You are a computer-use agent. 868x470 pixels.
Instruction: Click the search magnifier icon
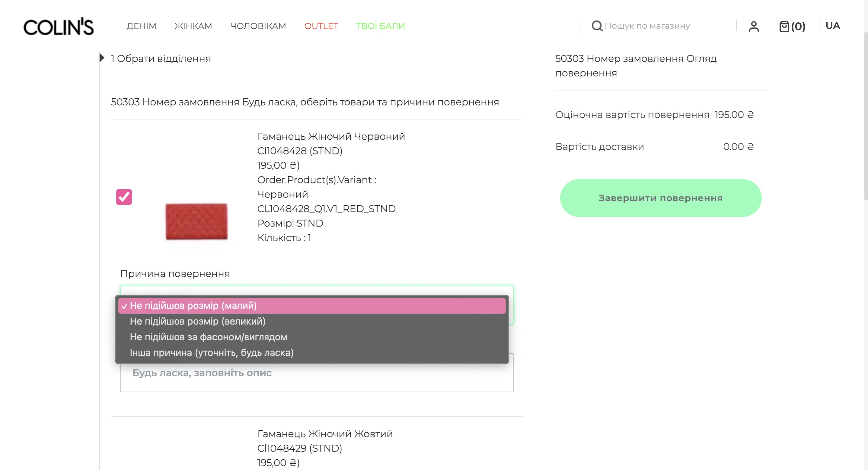tap(596, 26)
